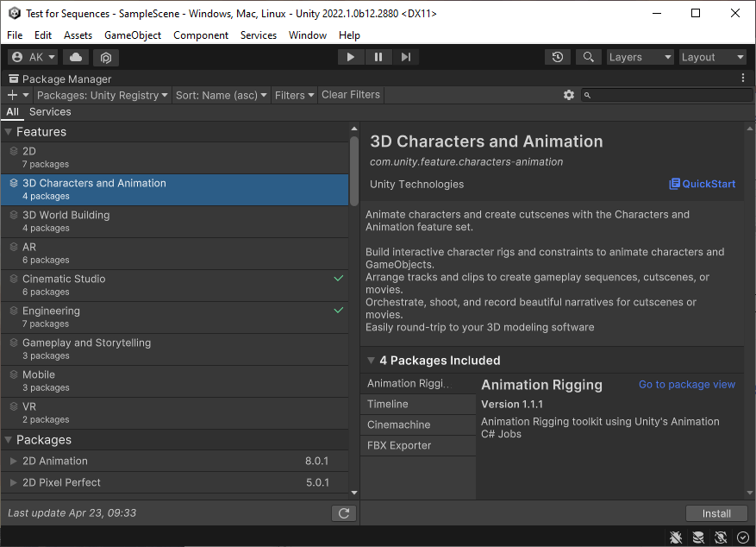
Task: Select the AR feature set
Action: pyautogui.click(x=174, y=254)
